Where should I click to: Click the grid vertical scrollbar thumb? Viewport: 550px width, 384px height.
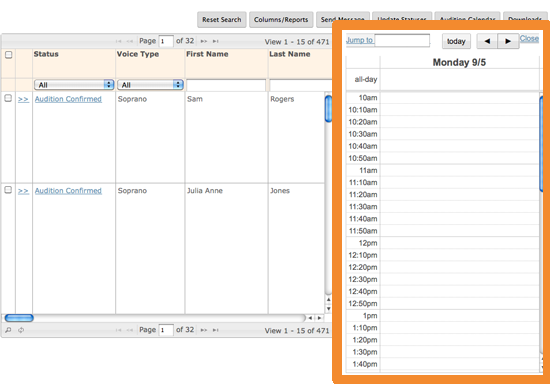coord(328,109)
